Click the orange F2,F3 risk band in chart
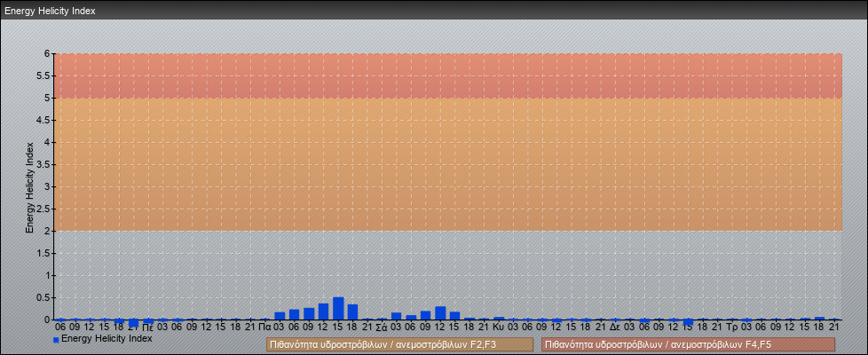 tap(448, 164)
